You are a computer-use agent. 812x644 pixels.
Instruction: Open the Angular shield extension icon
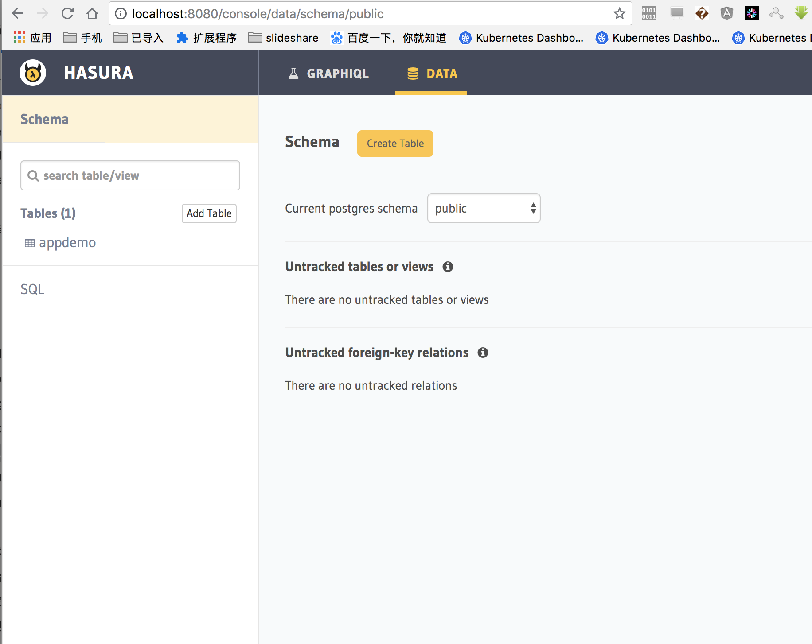pos(727,13)
